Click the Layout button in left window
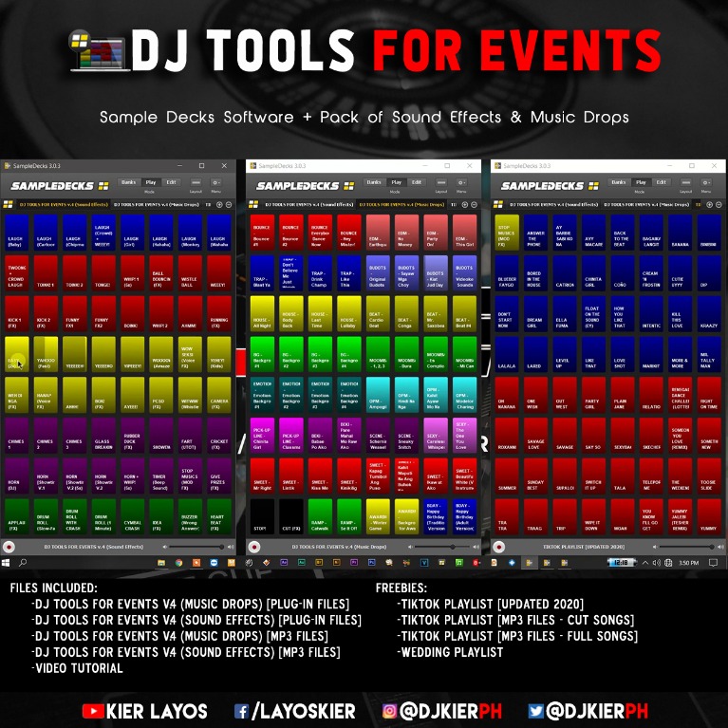The height and width of the screenshot is (728, 728). [196, 183]
